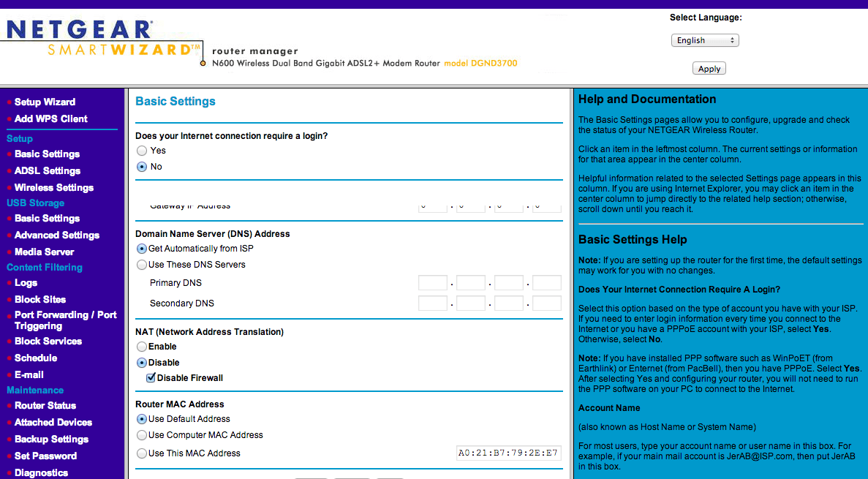
Task: Click the Basic Settings page title
Action: pos(176,102)
